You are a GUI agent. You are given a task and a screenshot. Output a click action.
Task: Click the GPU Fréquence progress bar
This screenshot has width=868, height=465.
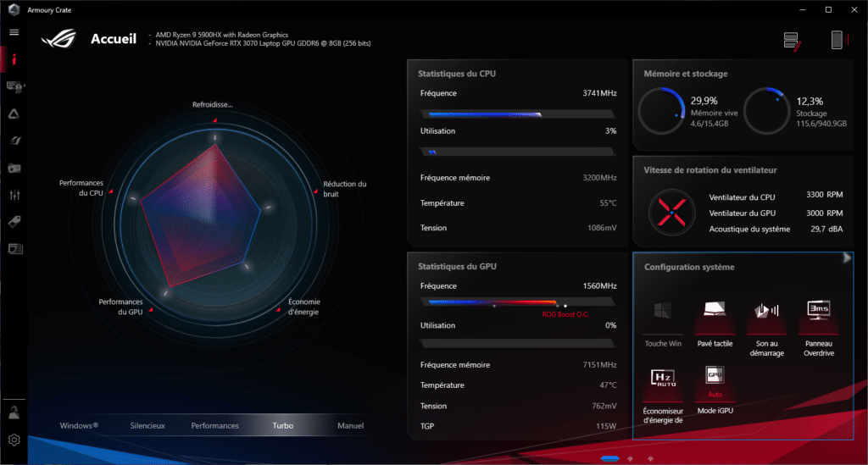point(518,302)
